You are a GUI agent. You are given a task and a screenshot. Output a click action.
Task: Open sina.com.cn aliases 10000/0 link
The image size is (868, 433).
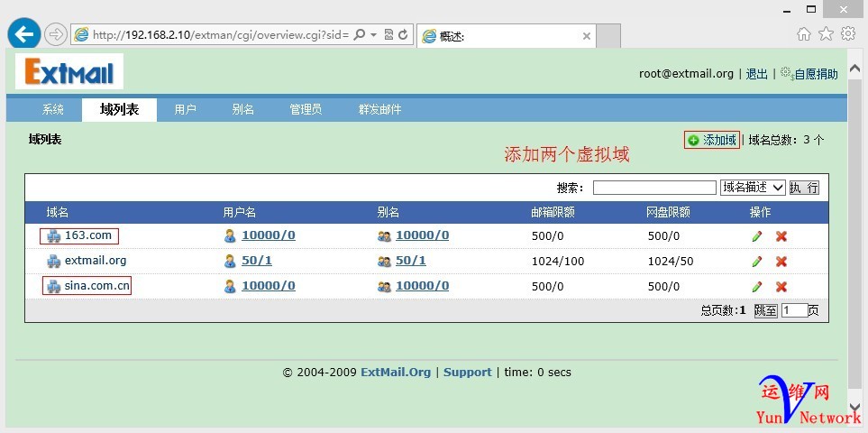click(423, 286)
